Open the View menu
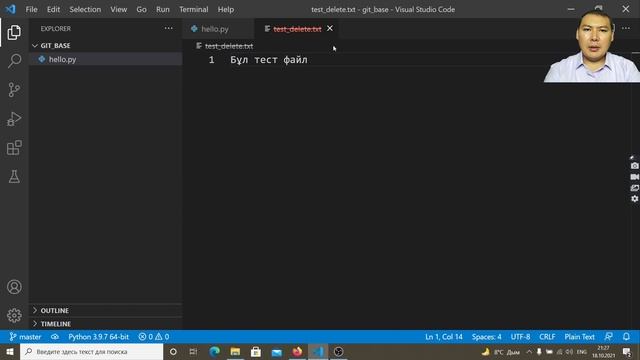This screenshot has width=640, height=360. (118, 9)
